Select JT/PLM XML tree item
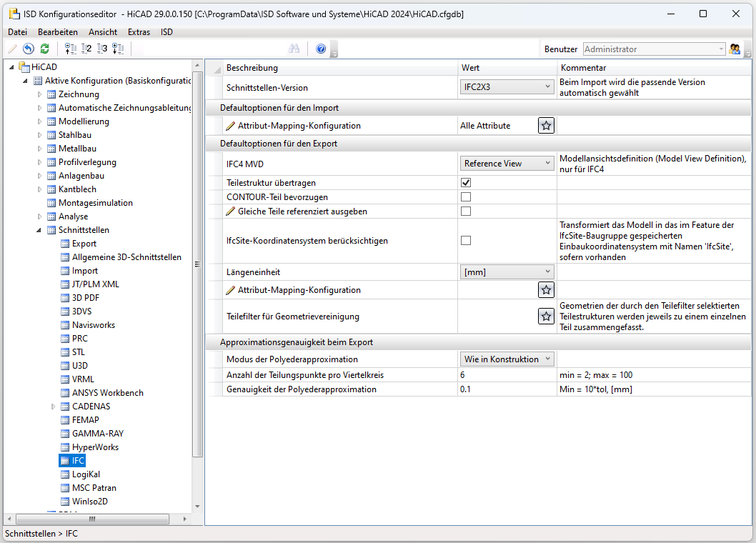756x543 pixels. (x=96, y=284)
